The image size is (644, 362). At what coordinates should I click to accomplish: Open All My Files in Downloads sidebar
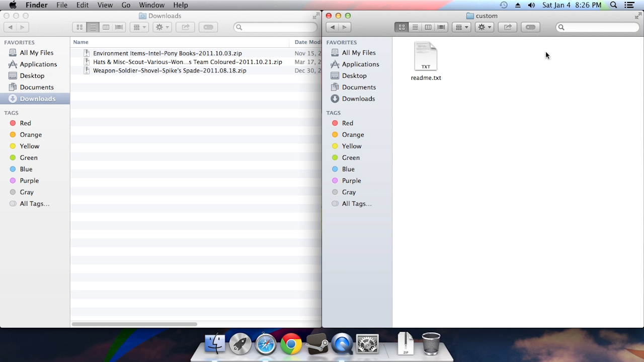coord(36,53)
